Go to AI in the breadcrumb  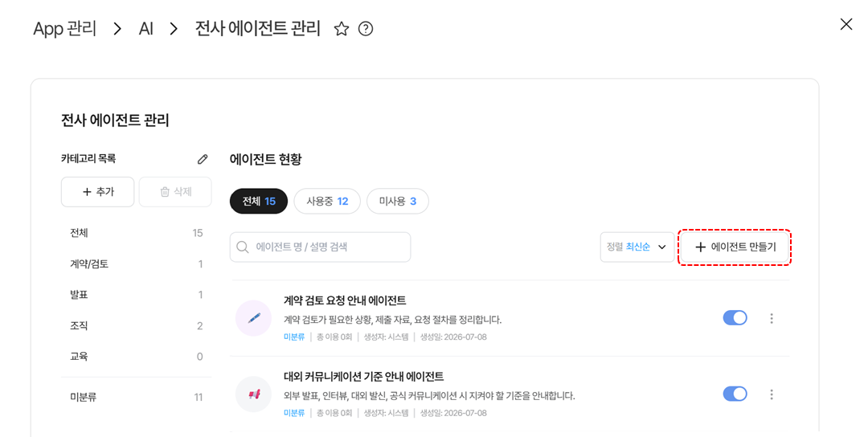145,29
